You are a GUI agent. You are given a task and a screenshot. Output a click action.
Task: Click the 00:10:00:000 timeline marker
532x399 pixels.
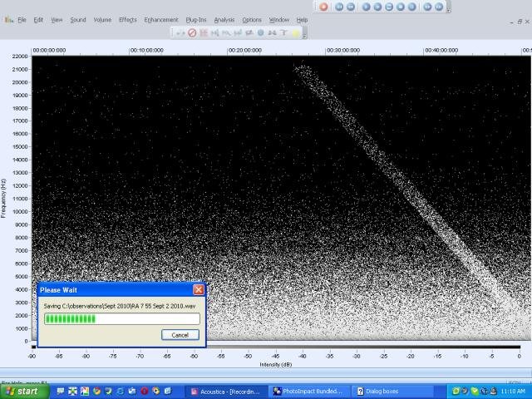pyautogui.click(x=147, y=50)
